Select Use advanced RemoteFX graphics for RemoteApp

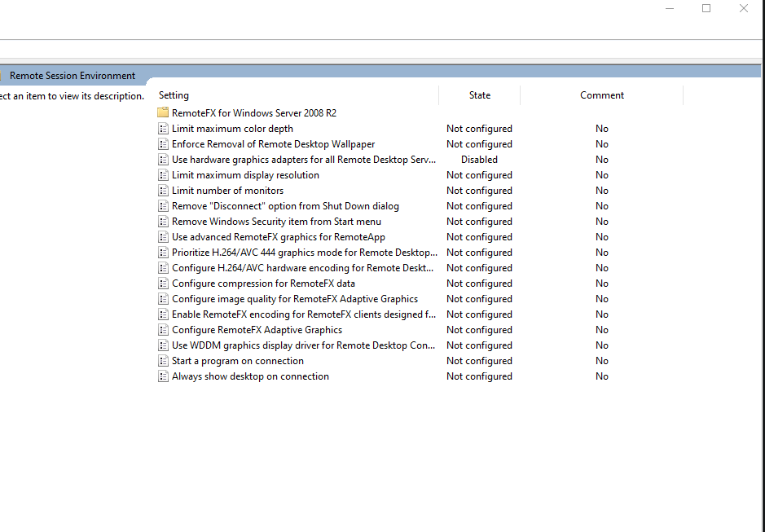pyautogui.click(x=278, y=237)
